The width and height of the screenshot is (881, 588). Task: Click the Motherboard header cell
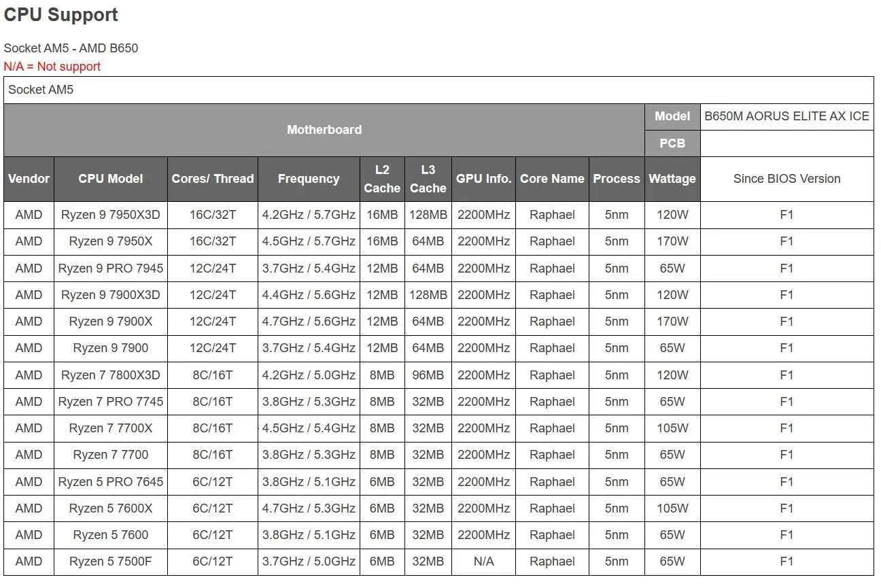[324, 130]
